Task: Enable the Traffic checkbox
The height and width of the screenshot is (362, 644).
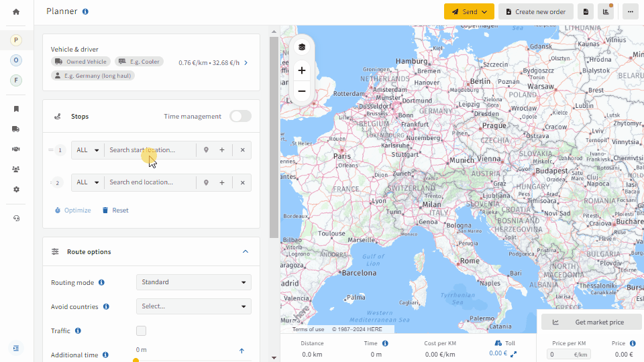Action: tap(142, 330)
